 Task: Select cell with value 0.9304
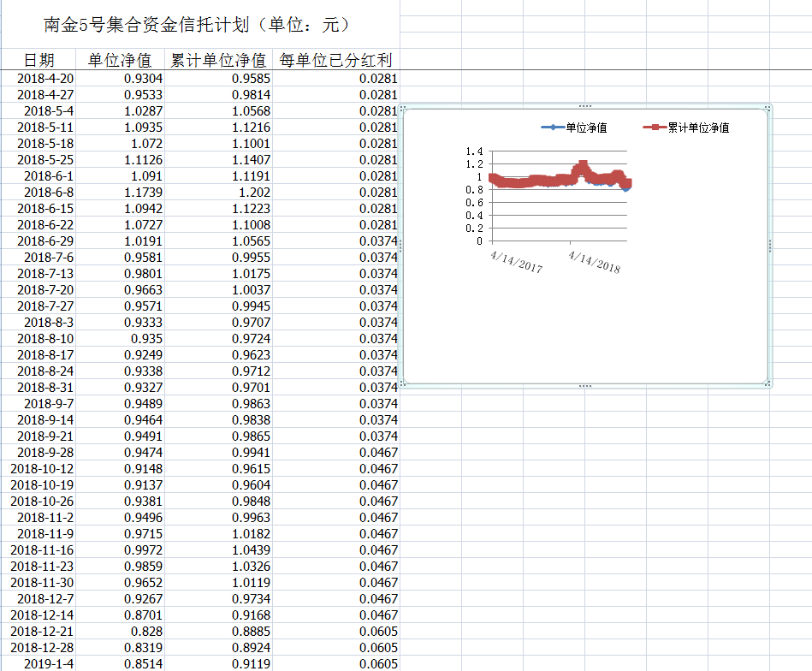click(120, 78)
